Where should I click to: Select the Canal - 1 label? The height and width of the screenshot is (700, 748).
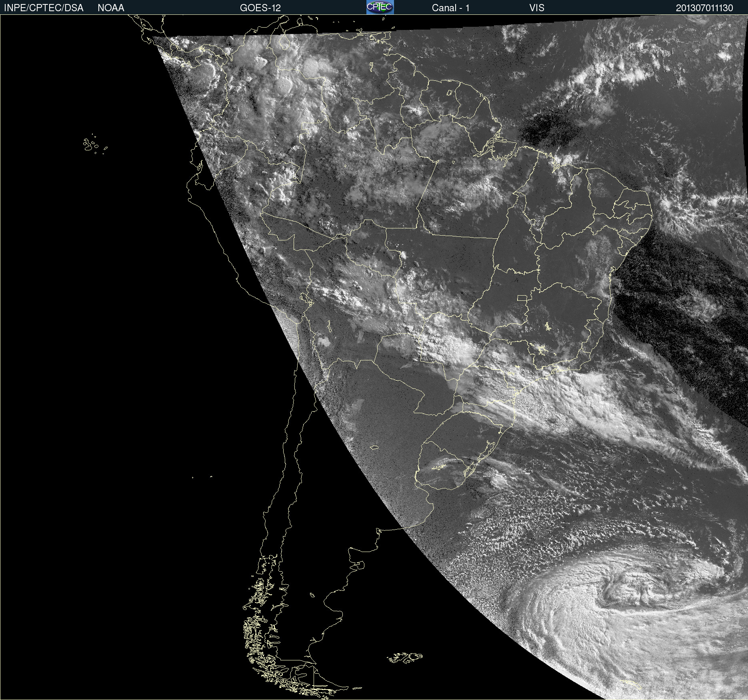(451, 8)
